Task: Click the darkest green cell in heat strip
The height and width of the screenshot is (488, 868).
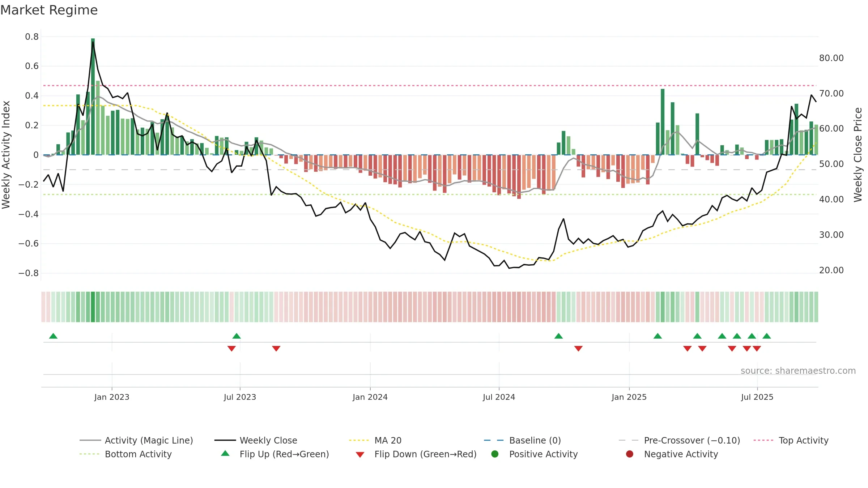Action: [93, 307]
